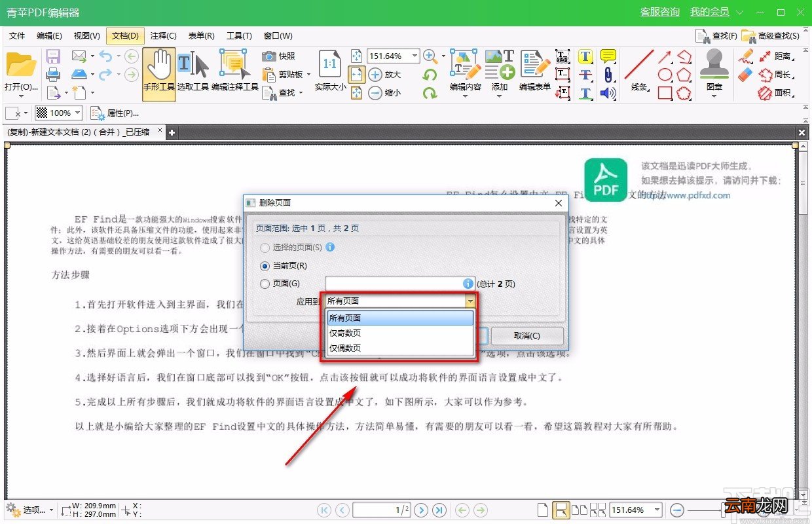The width and height of the screenshot is (812, 524).
Task: Click the 实际大小 1:1 page icon
Action: click(x=330, y=64)
